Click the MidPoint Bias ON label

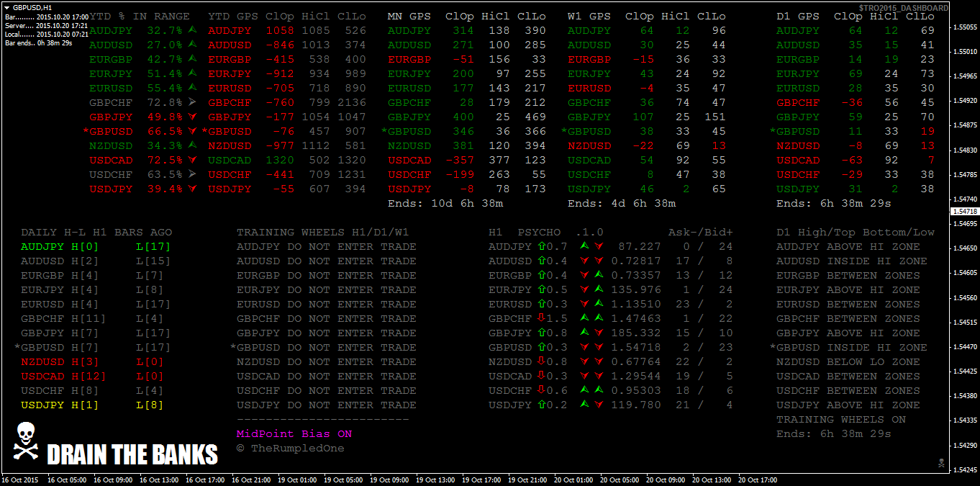point(294,434)
